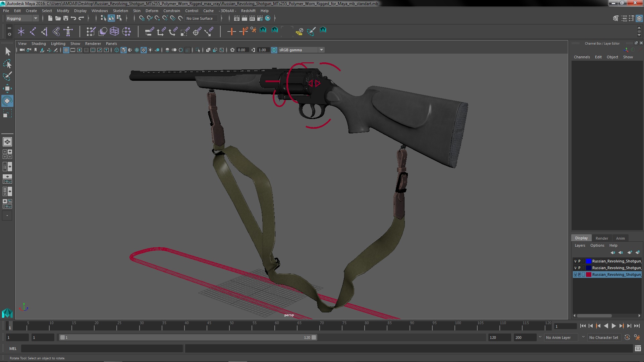Click the Mirror Joint shelf icon

point(45,32)
